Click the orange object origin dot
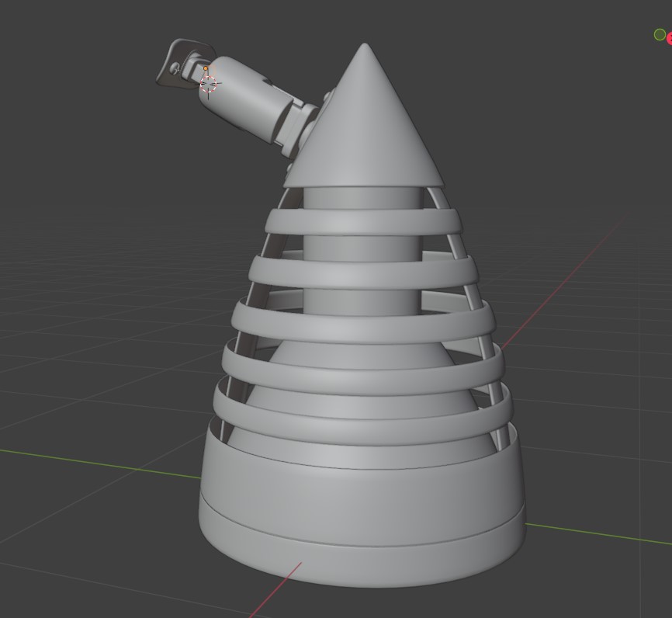 (206, 68)
